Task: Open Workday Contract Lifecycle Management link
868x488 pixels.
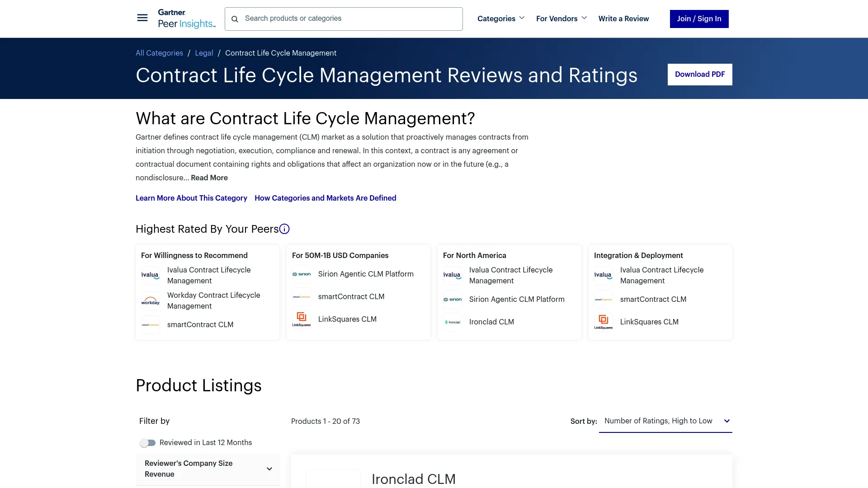Action: 213,300
